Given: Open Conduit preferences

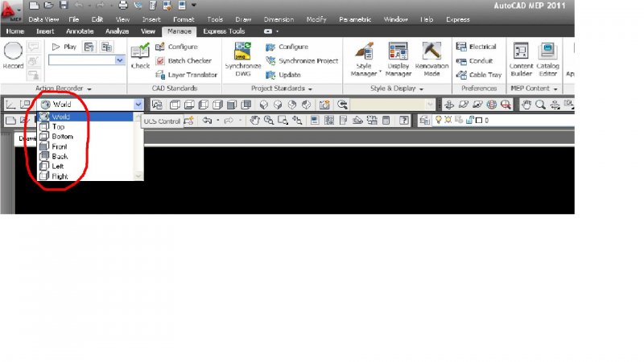Looking at the screenshot, I should click(x=474, y=61).
